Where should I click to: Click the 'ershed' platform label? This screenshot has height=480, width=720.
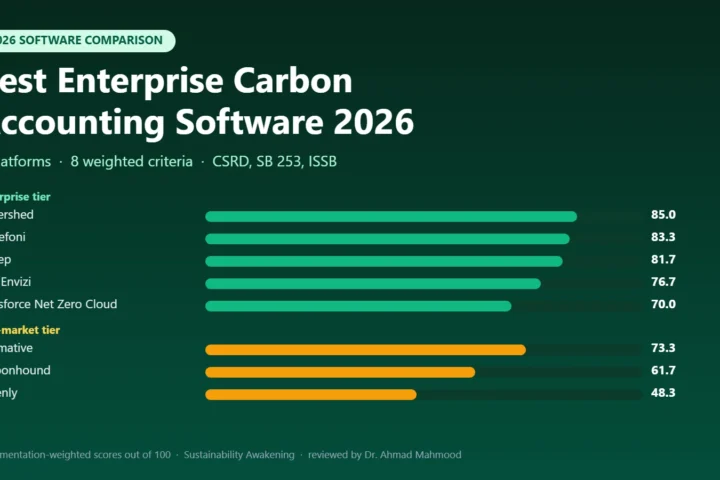17,215
